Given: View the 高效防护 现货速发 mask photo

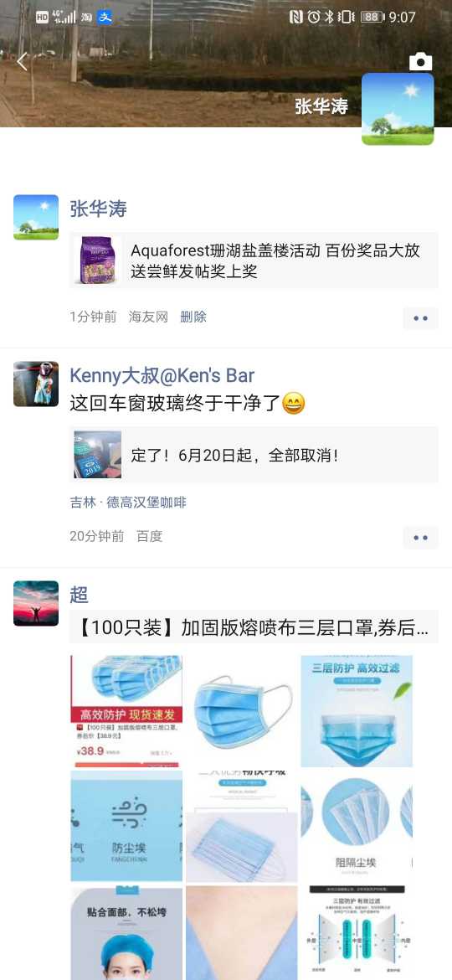Looking at the screenshot, I should (126, 710).
